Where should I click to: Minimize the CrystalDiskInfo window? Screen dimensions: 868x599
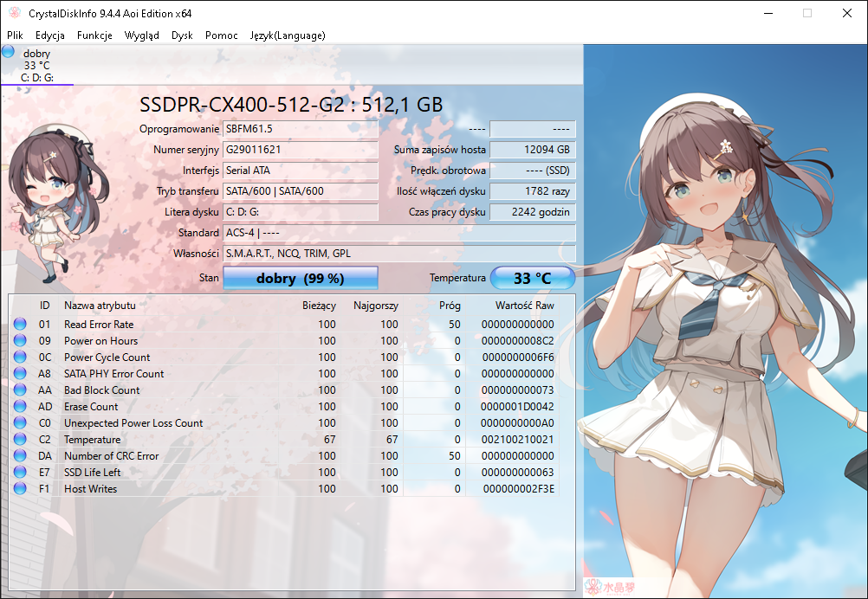(x=768, y=13)
